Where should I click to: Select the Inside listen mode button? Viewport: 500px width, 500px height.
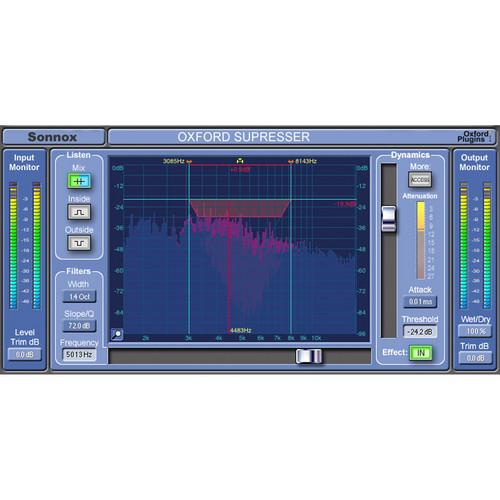pyautogui.click(x=79, y=212)
